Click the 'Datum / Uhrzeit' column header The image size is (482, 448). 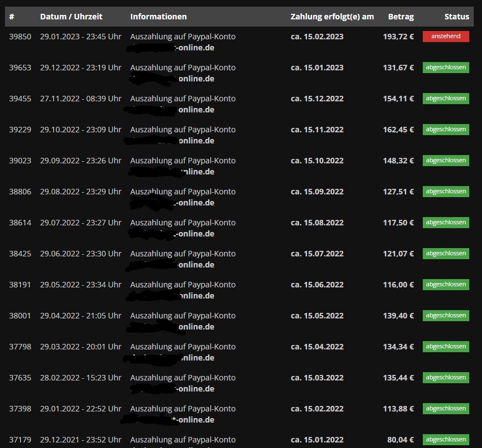pos(71,17)
